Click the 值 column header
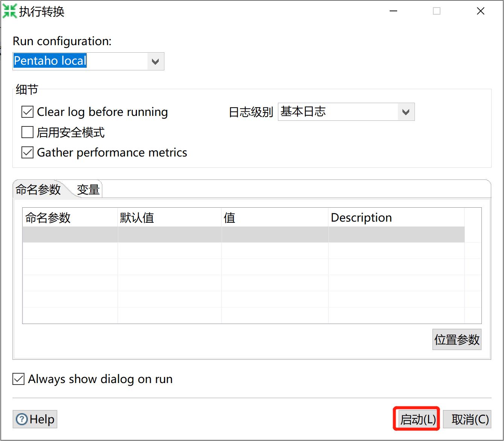This screenshot has height=441, width=504. [275, 217]
